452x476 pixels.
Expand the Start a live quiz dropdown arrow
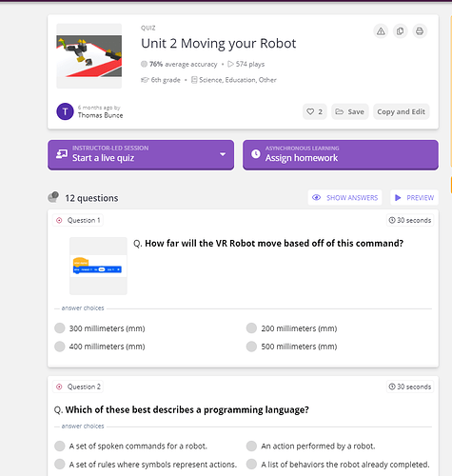tap(223, 154)
